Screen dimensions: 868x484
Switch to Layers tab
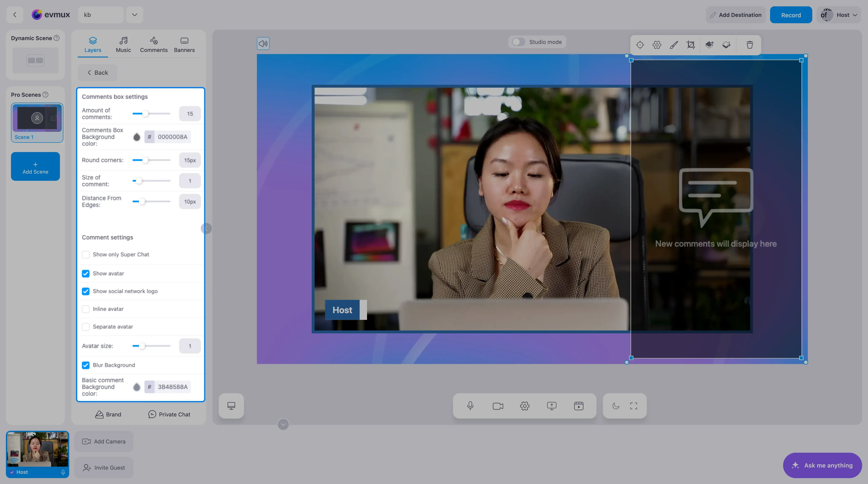pyautogui.click(x=93, y=45)
